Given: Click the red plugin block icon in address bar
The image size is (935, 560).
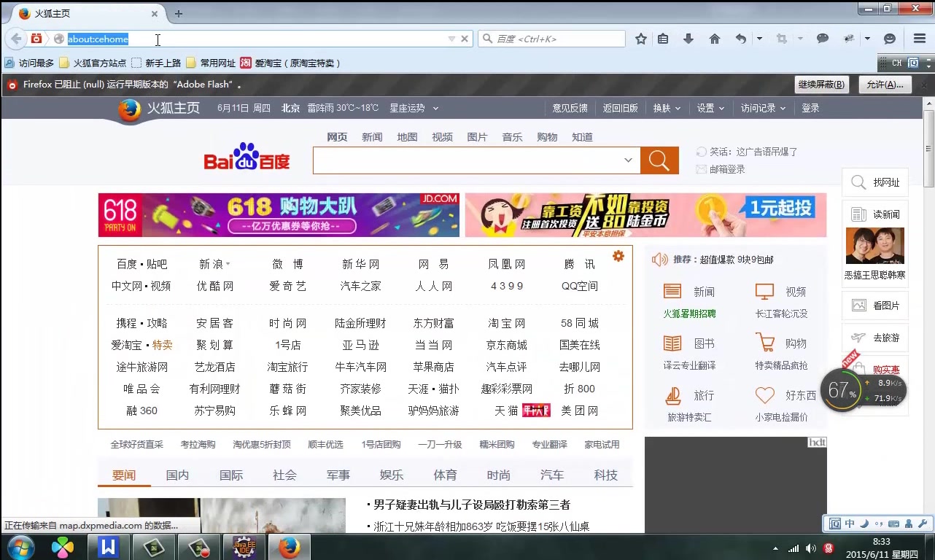Looking at the screenshot, I should 36,39.
